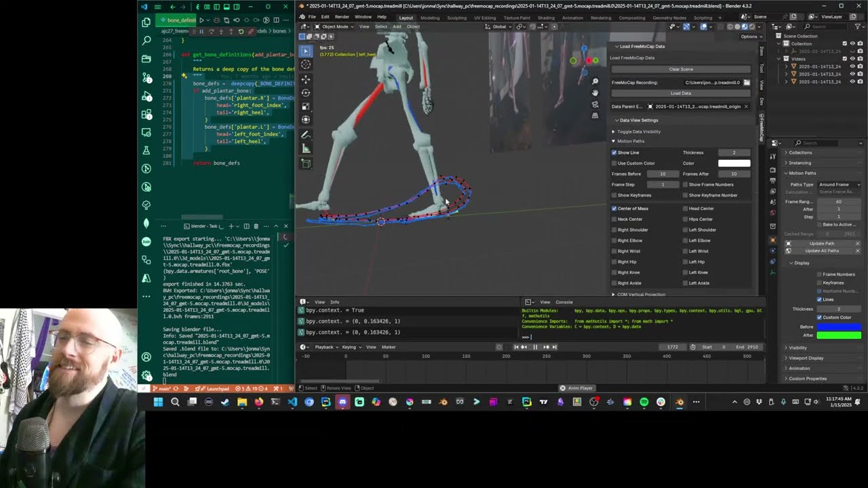Image resolution: width=868 pixels, height=488 pixels.
Task: Enable Show Frame Numbers checkbox
Action: tap(686, 184)
